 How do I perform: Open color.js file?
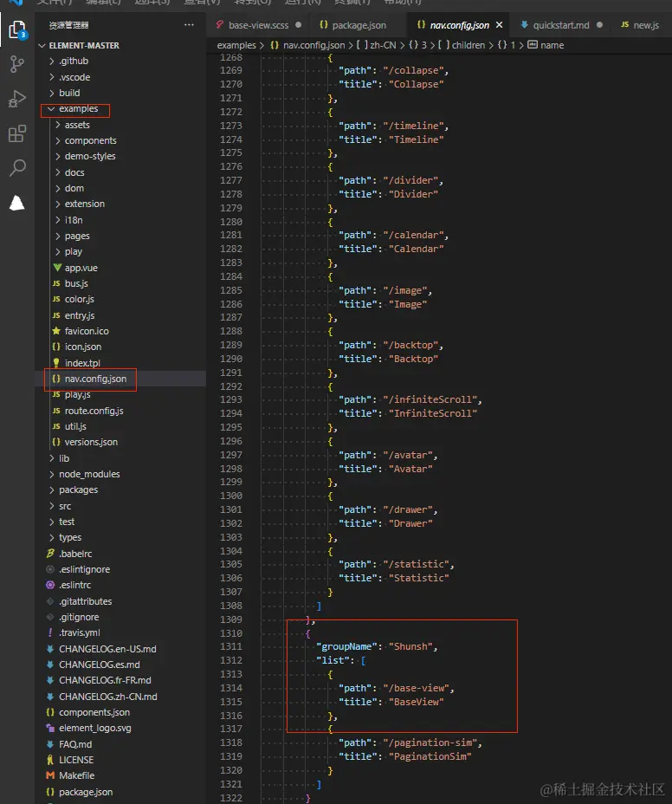(x=79, y=300)
